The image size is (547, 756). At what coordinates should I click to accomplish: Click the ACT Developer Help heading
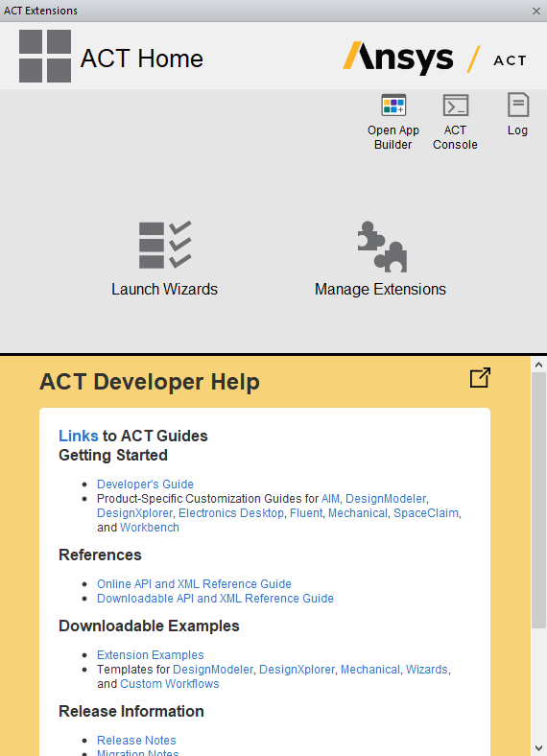[x=150, y=382]
